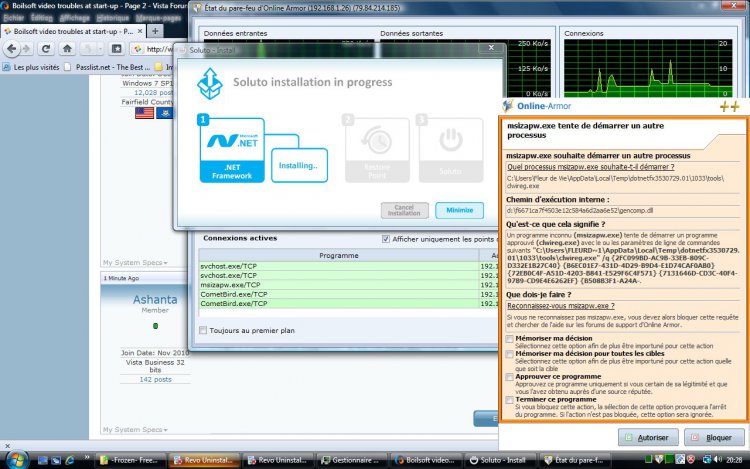Viewport: 750px width, 469px height.
Task: Click the site icon in the address bar
Action: (138, 49)
